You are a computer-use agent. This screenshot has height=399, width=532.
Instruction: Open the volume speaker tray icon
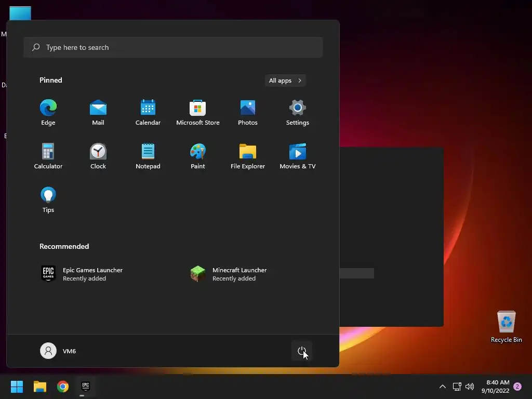(x=470, y=386)
